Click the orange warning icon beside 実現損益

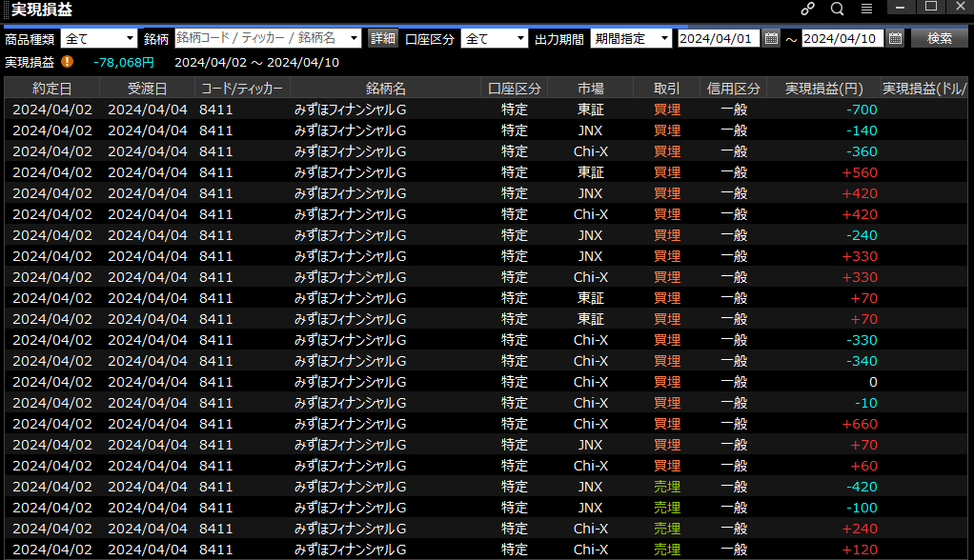[x=67, y=62]
